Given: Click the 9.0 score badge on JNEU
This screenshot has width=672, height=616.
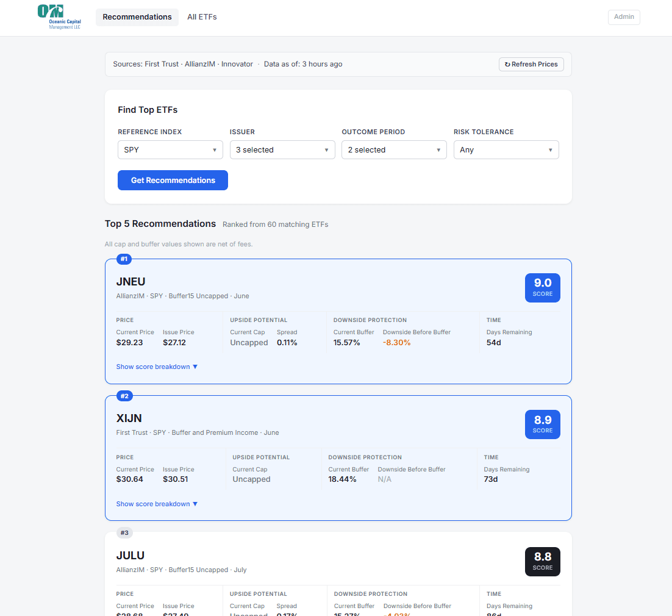Looking at the screenshot, I should [542, 287].
